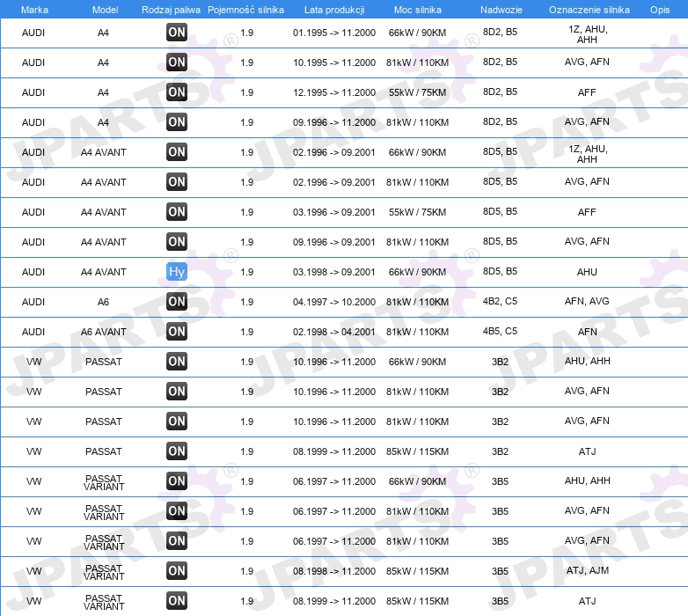688x616 pixels.
Task: Click the Moc silnika column header
Action: (x=418, y=10)
